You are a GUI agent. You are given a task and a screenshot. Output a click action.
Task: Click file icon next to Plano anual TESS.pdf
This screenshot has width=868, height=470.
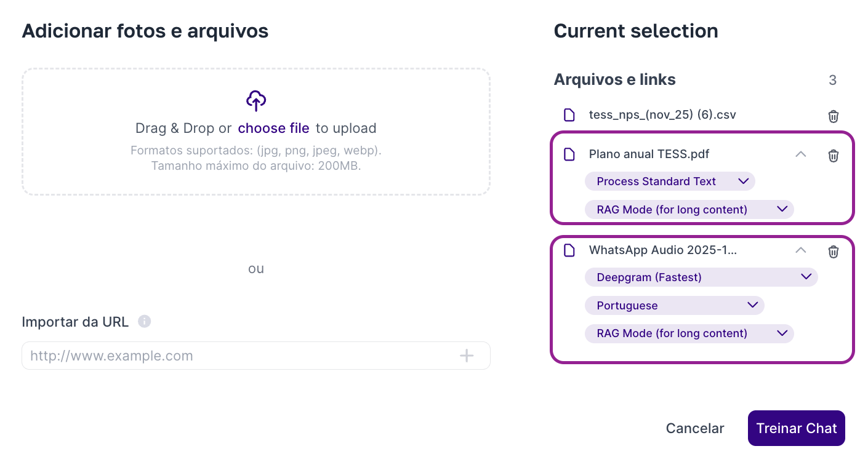[x=569, y=154]
